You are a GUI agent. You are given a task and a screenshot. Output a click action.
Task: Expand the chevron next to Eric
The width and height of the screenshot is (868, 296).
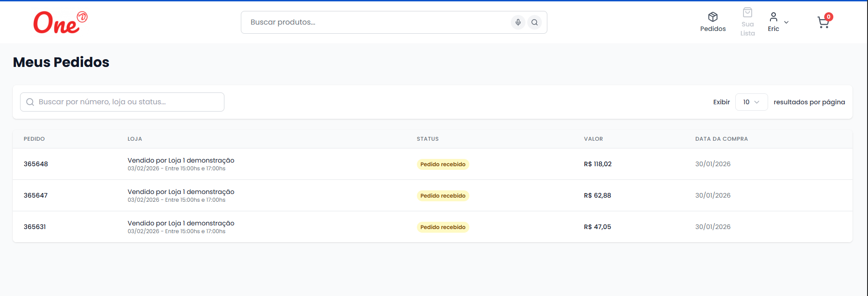pyautogui.click(x=786, y=22)
